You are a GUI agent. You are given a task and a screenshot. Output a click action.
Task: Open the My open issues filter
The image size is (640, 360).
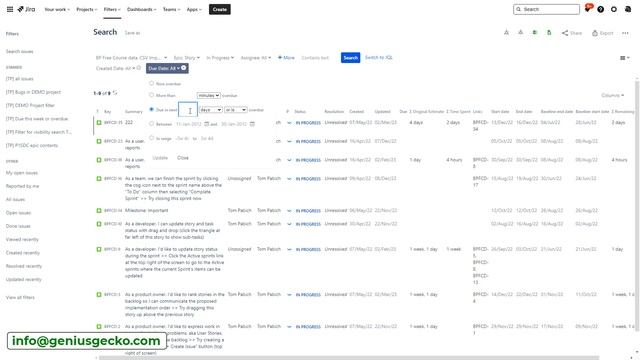[x=22, y=173]
